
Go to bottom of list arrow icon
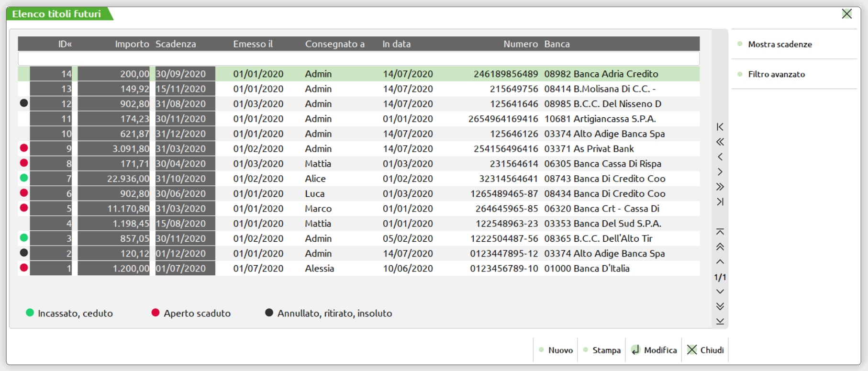(720, 321)
